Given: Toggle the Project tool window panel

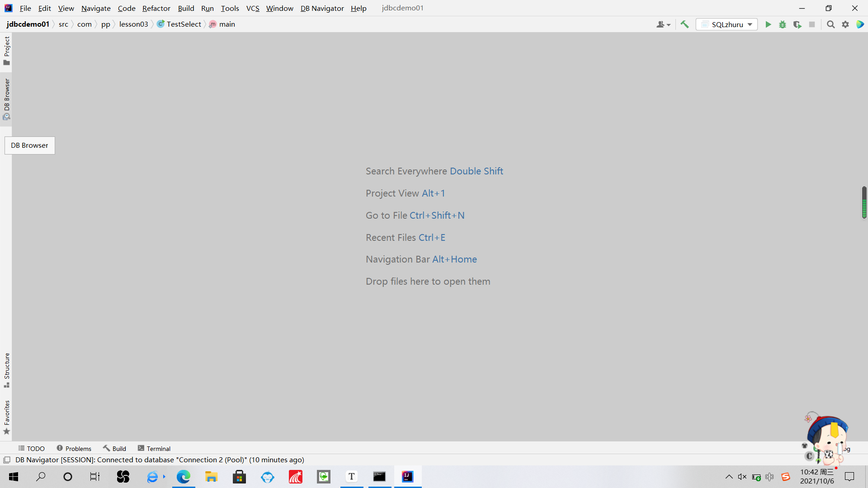Looking at the screenshot, I should pyautogui.click(x=7, y=51).
